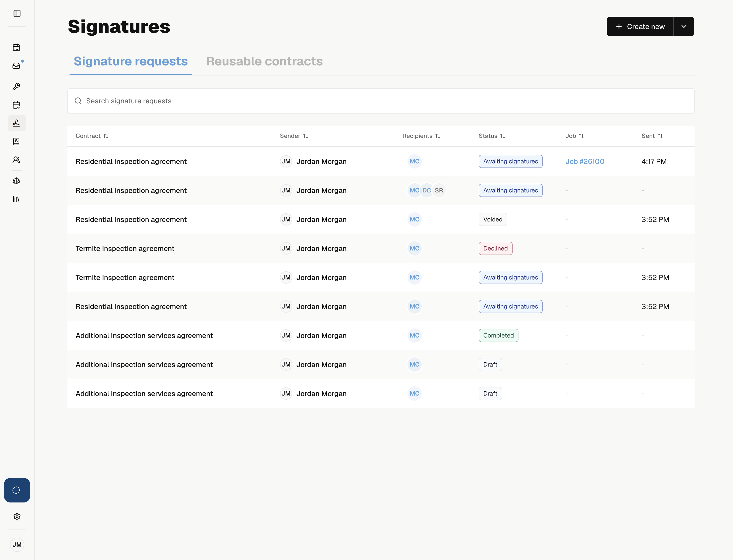
Task: Open the contact book icon
Action: click(x=16, y=142)
